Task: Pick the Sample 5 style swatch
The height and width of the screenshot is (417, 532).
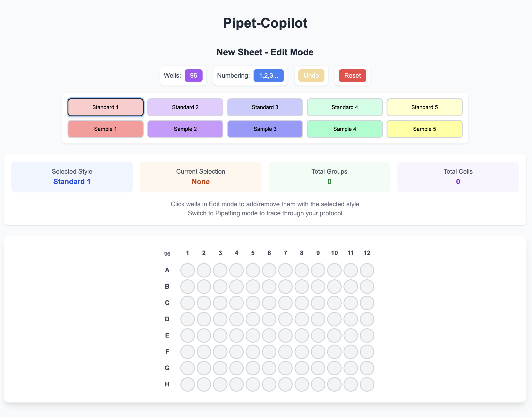Action: coord(424,129)
